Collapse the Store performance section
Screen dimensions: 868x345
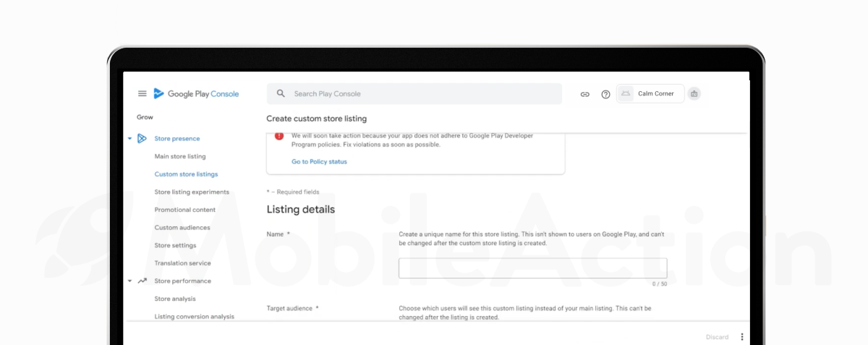[x=129, y=281]
